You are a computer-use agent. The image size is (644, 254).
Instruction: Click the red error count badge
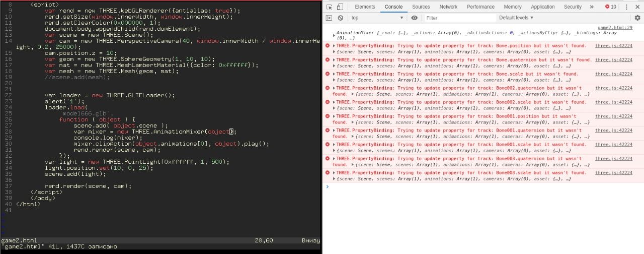(610, 7)
